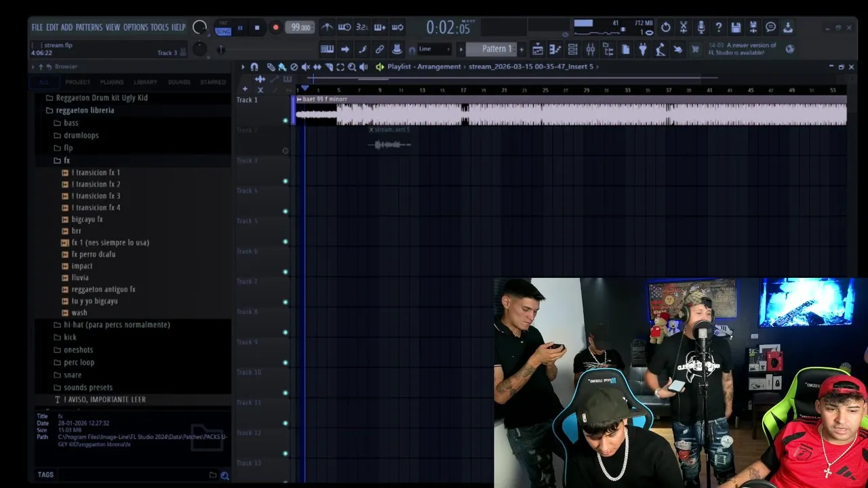Open the PATTERNS menu
Image resolution: width=868 pixels, height=488 pixels.
89,27
